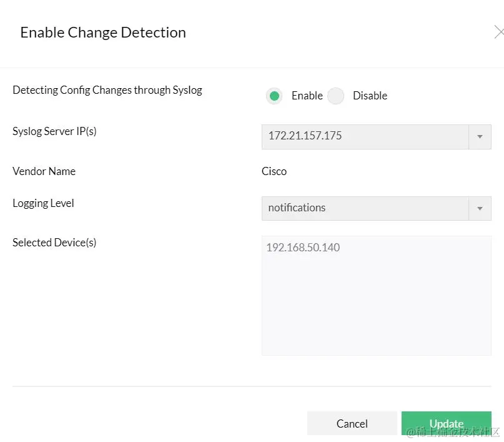
Task: Click the Update button
Action: coord(445,423)
